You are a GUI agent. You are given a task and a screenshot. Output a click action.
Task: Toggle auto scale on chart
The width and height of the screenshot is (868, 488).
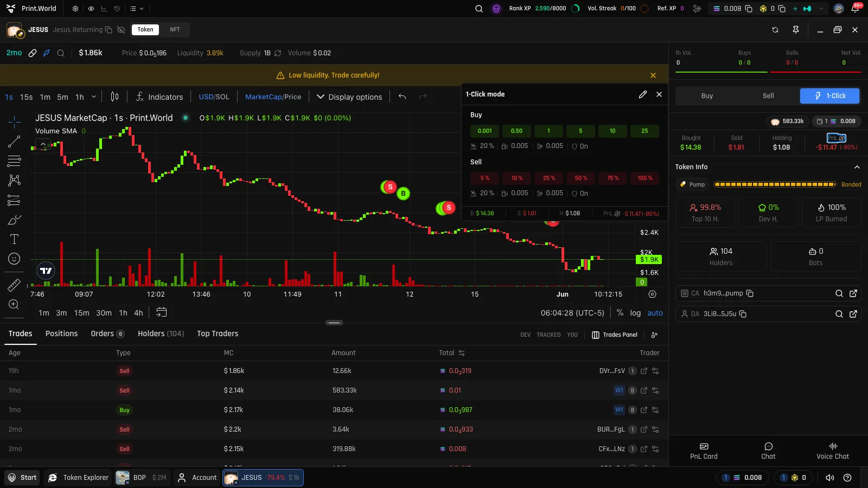click(x=655, y=313)
